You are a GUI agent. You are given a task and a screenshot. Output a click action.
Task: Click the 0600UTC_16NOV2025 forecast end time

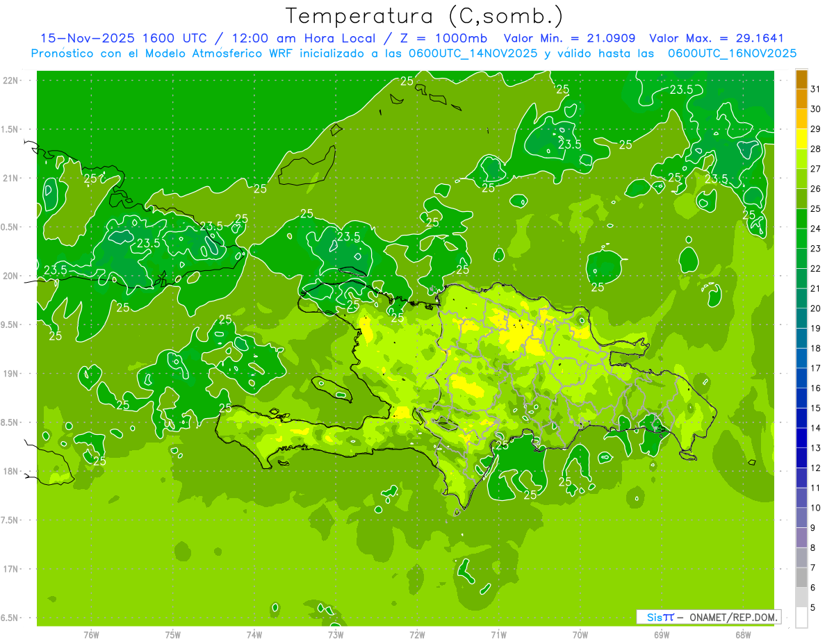[732, 53]
